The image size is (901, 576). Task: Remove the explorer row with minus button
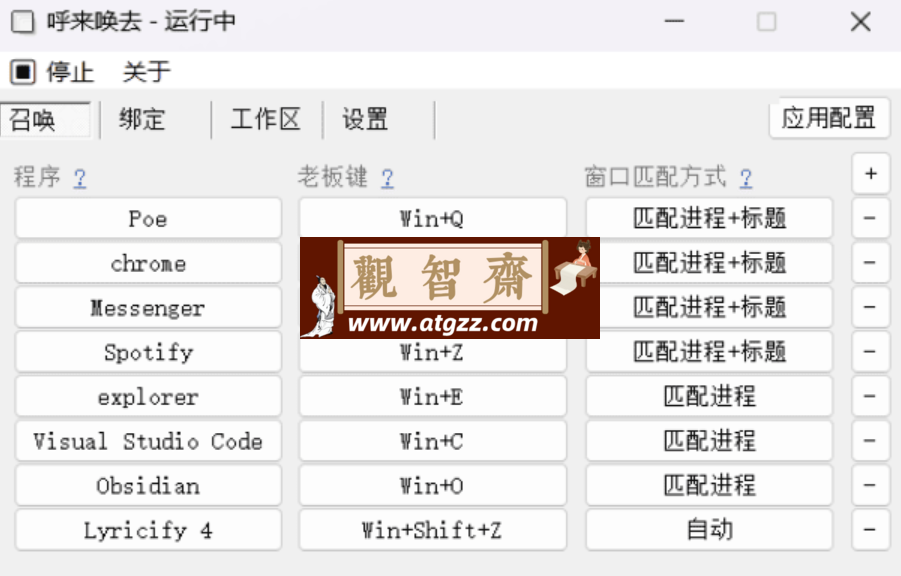(871, 396)
